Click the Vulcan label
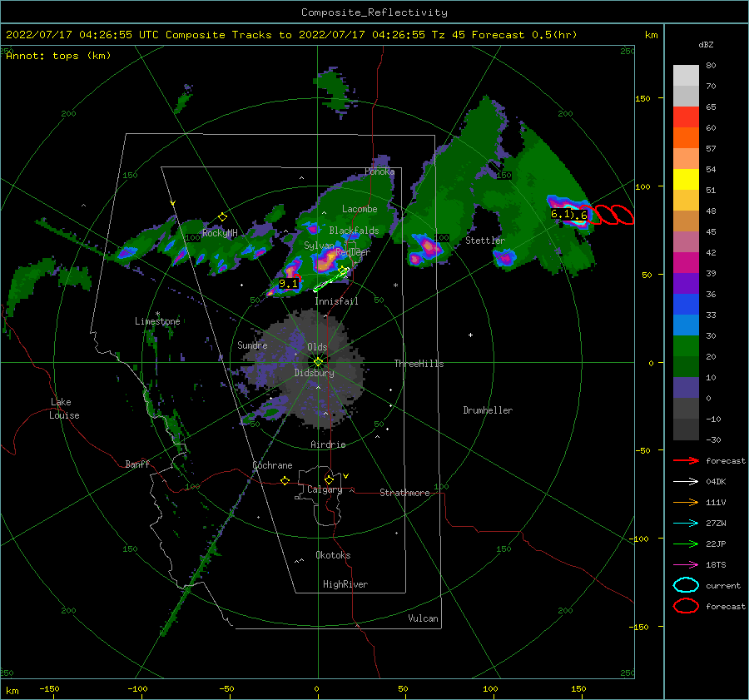Screen dimensions: 749x700 pyautogui.click(x=423, y=618)
